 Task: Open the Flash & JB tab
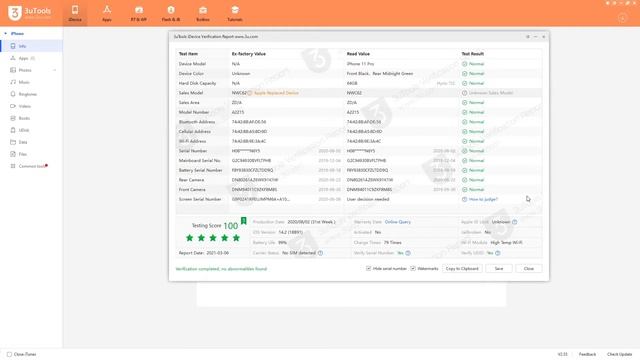click(x=171, y=13)
